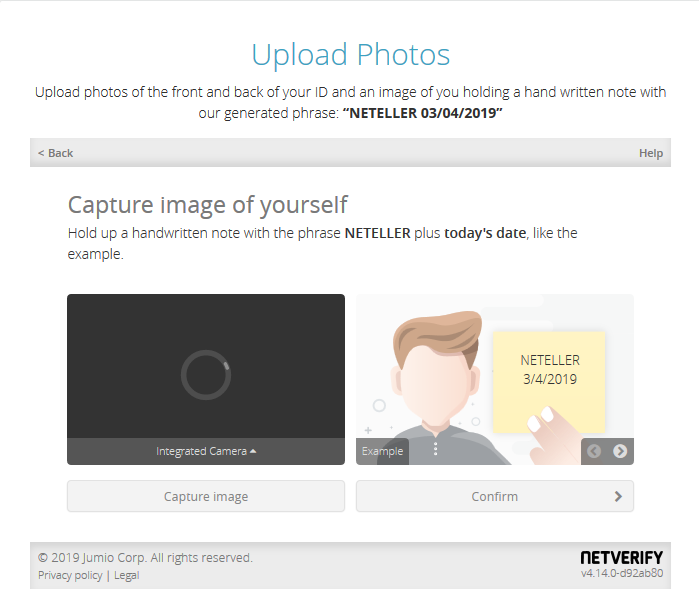Click the 2019 Jumio Corp copyright text

click(145, 558)
